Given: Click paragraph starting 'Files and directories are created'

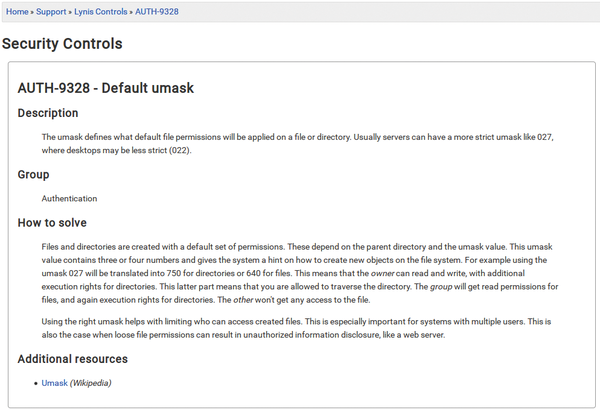Looking at the screenshot, I should 300,273.
